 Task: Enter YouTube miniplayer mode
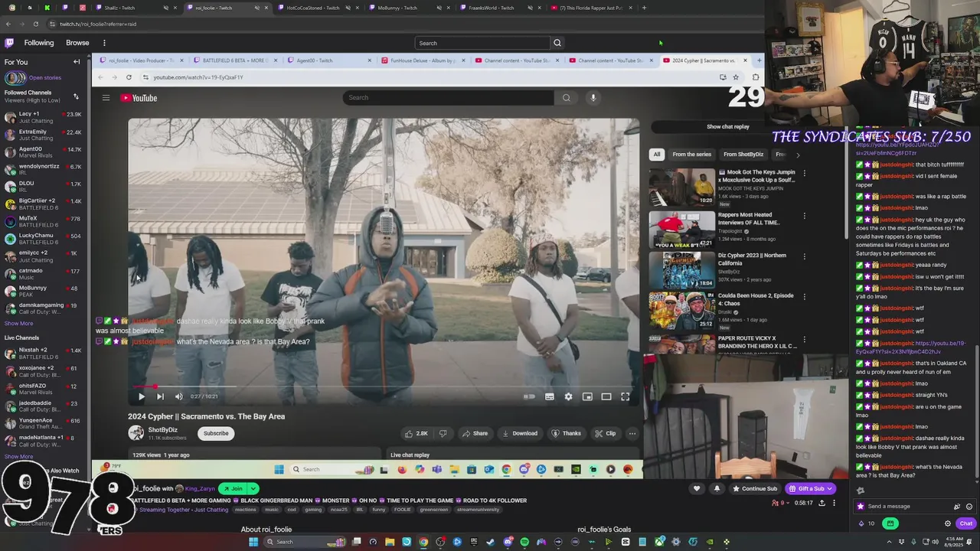click(587, 396)
